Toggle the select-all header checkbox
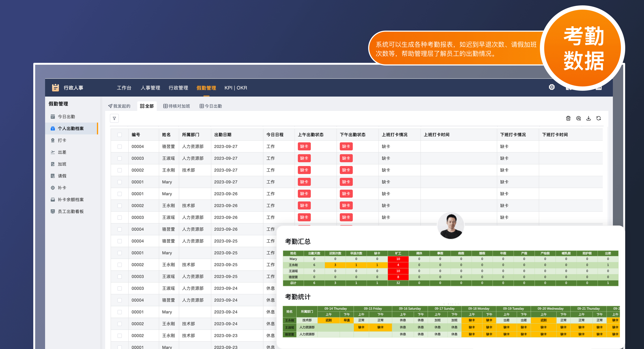Screen dimensions: 644x349 point(120,135)
